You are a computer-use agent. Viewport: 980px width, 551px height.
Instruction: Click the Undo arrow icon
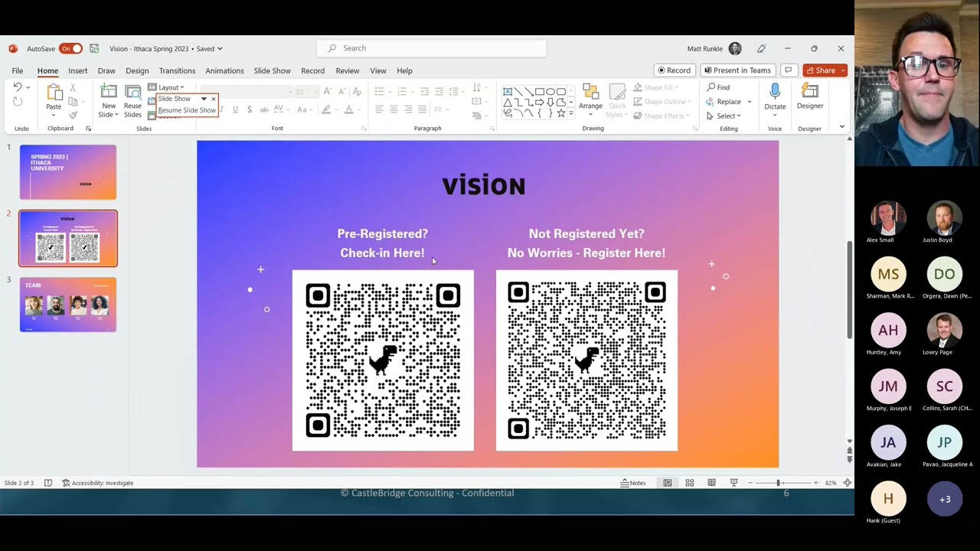coord(17,87)
